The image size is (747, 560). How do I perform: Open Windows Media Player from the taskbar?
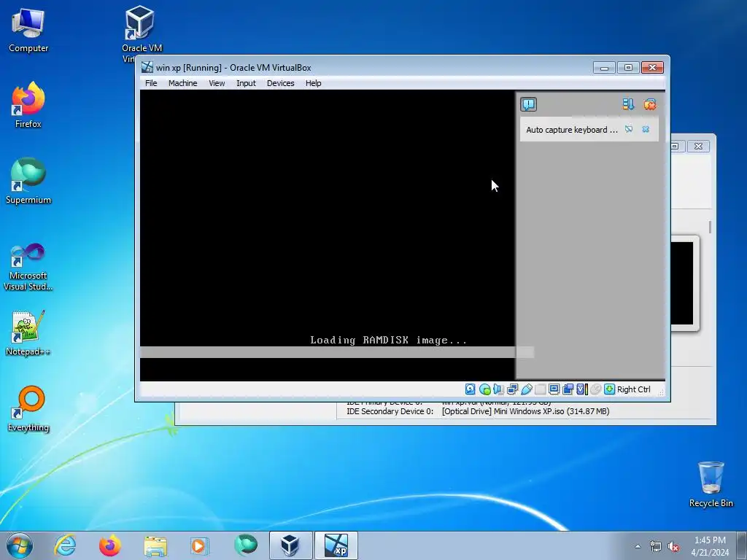pos(199,545)
